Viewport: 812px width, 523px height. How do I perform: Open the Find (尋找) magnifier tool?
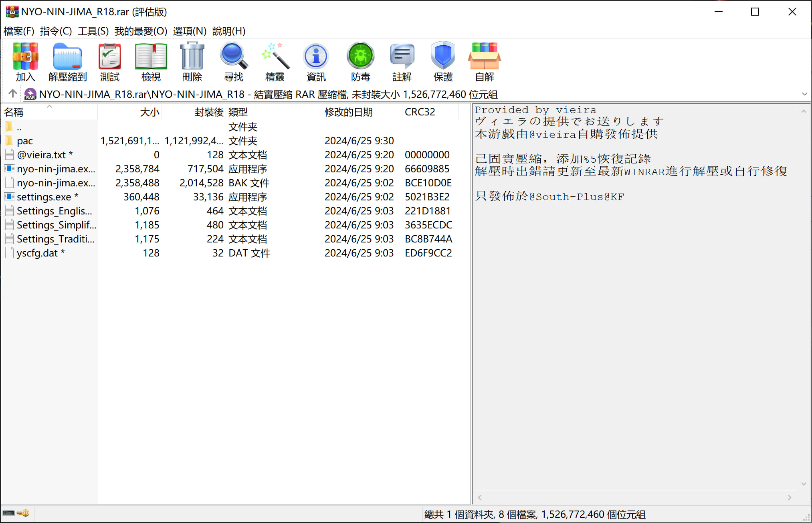[233, 61]
